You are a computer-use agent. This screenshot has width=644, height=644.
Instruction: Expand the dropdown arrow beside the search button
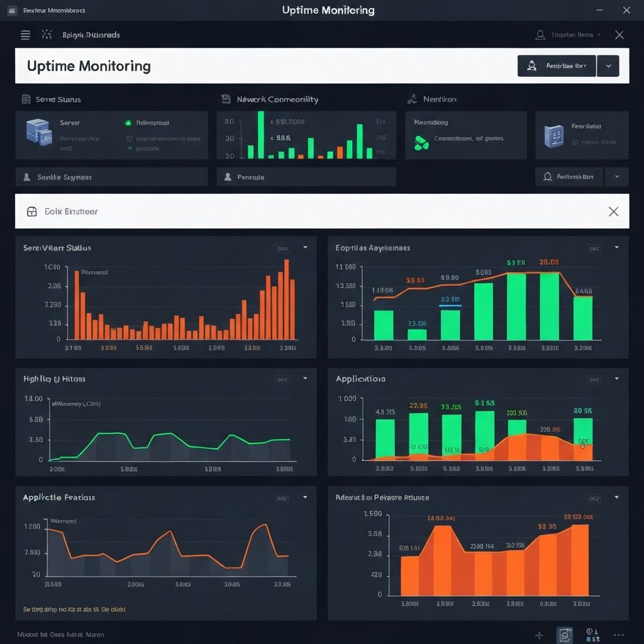click(616, 177)
